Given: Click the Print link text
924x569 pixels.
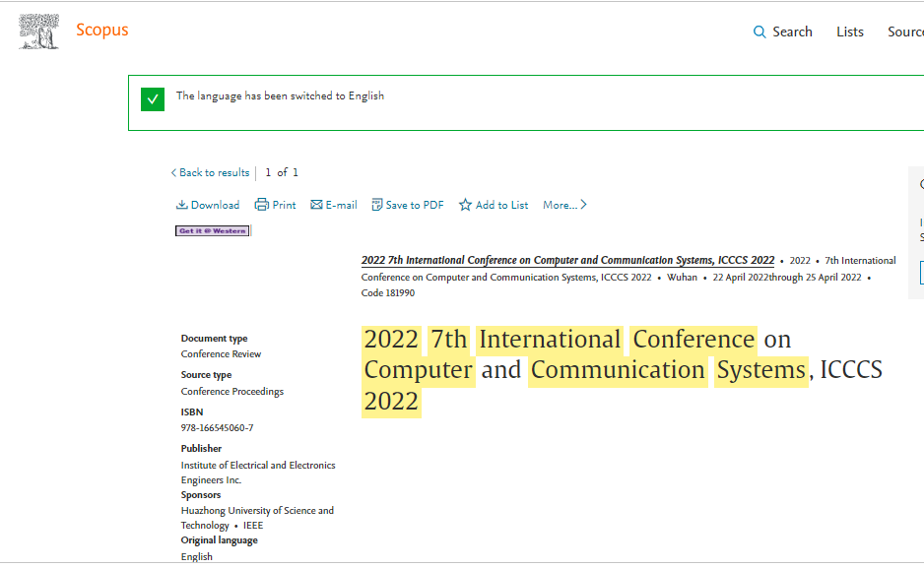Looking at the screenshot, I should pos(284,205).
